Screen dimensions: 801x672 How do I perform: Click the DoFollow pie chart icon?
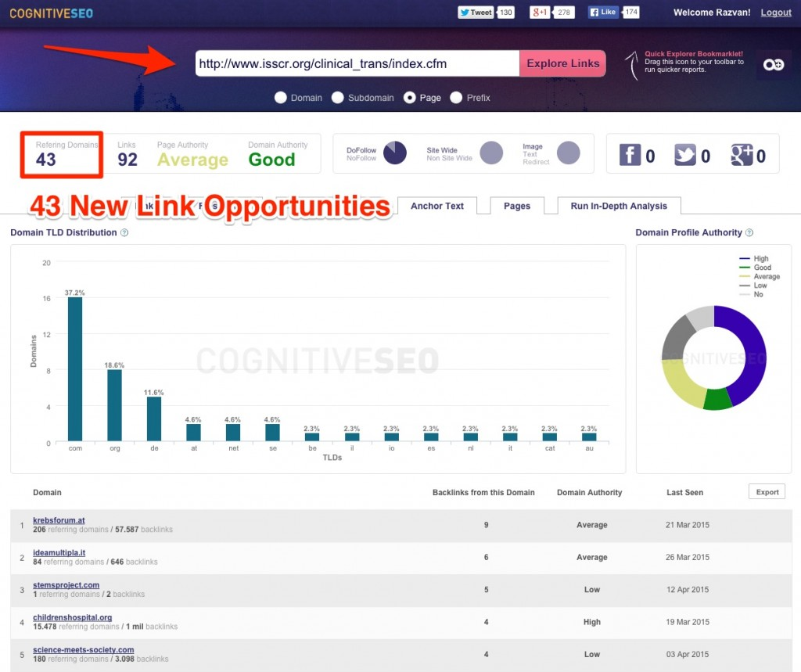[395, 153]
